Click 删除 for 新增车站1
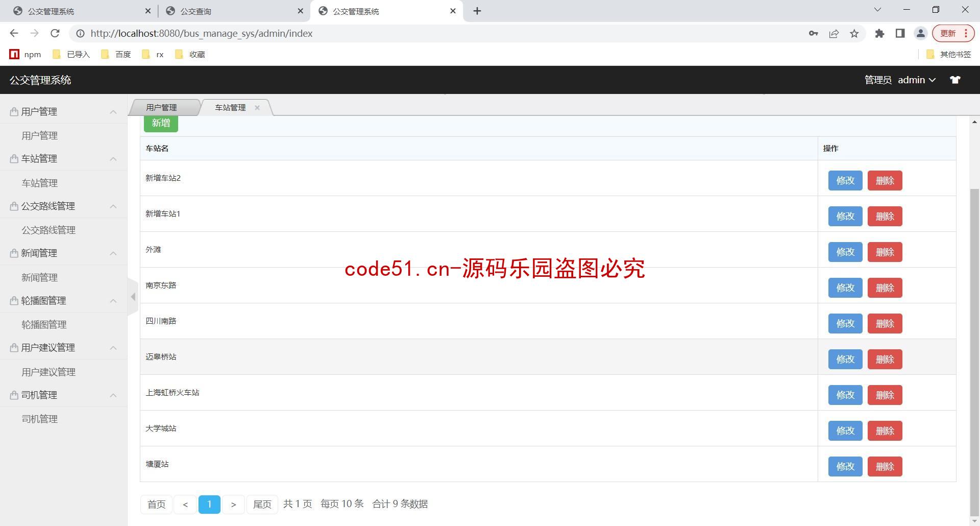Screen dimensions: 980x526 pyautogui.click(x=885, y=216)
